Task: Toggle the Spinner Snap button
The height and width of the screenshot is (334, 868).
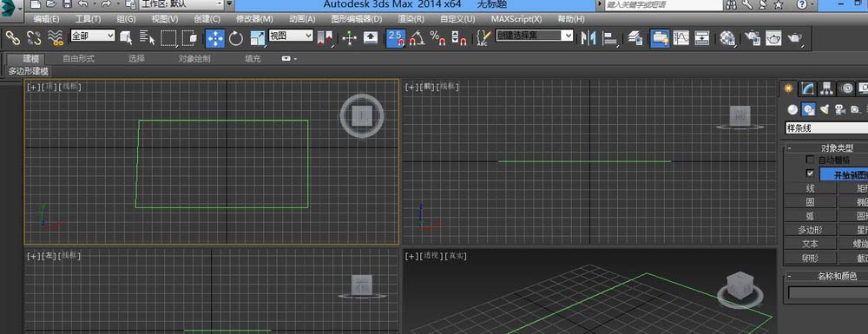Action: (459, 37)
